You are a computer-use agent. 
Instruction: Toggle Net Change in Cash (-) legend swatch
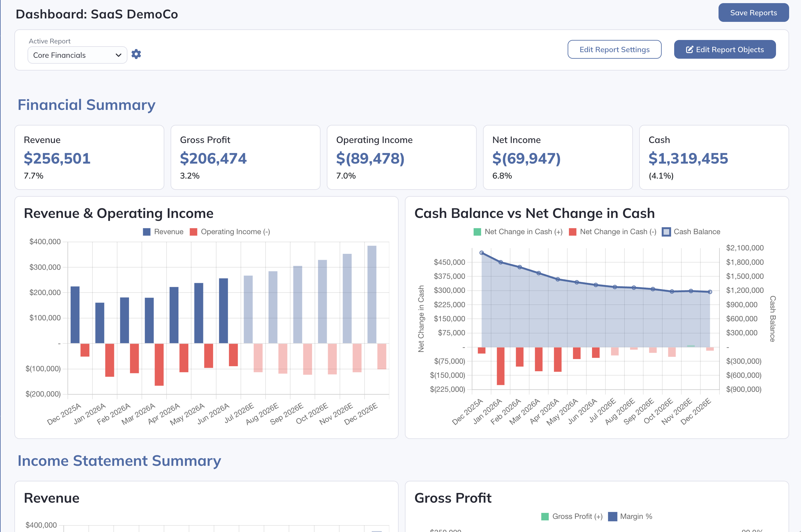[573, 232]
